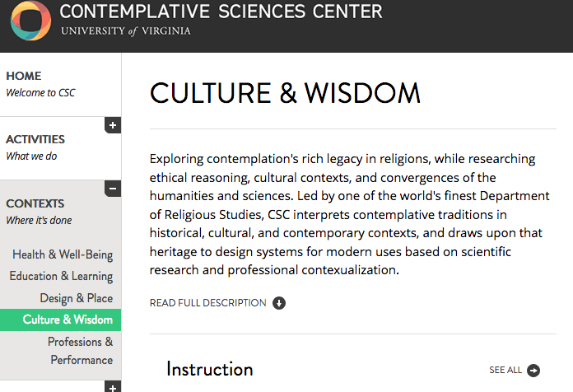Click the University of Virginia subtitle

tap(126, 31)
